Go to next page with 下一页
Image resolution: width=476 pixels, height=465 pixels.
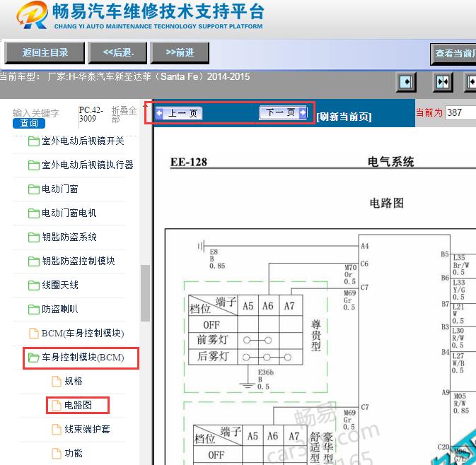pyautogui.click(x=283, y=112)
